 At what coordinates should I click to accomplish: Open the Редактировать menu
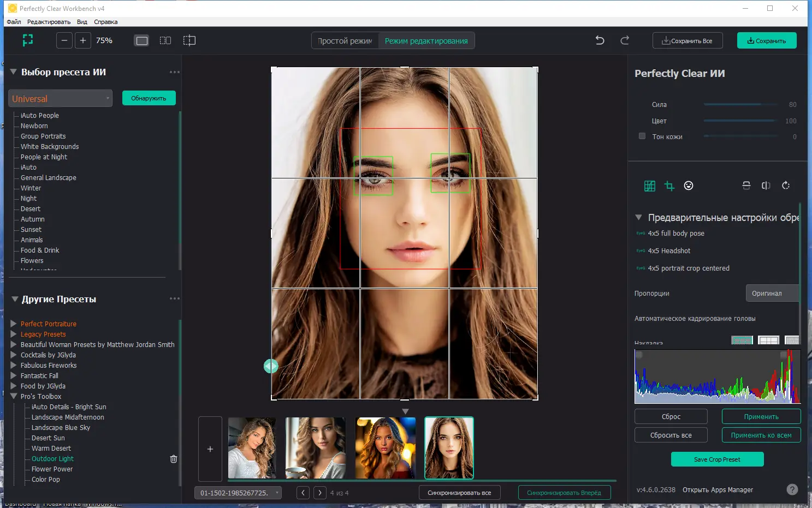pyautogui.click(x=48, y=22)
